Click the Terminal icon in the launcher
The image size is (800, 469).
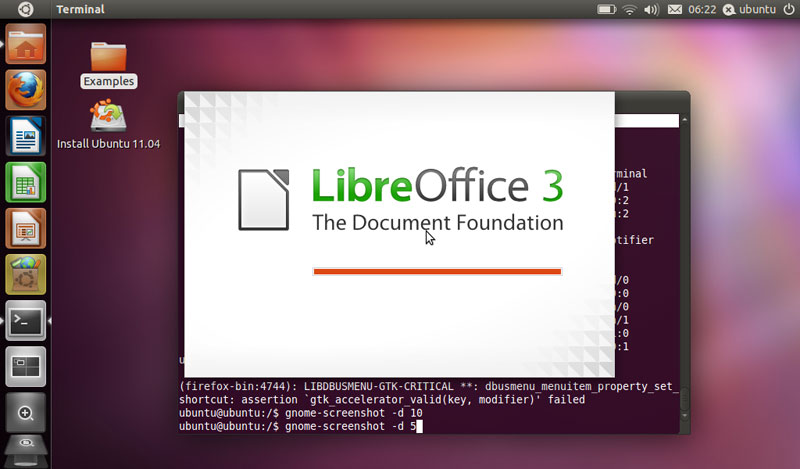tap(25, 321)
